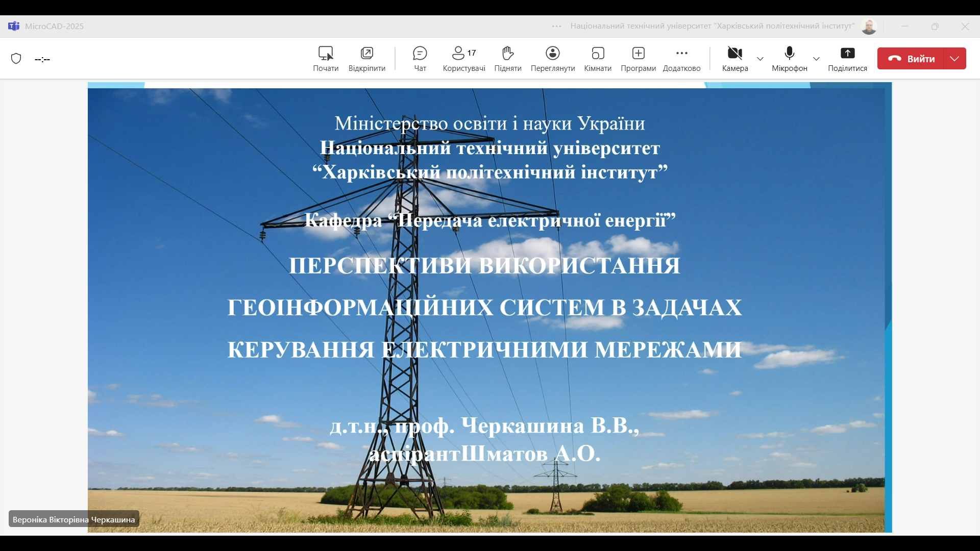Click the shield security icon

click(x=16, y=59)
